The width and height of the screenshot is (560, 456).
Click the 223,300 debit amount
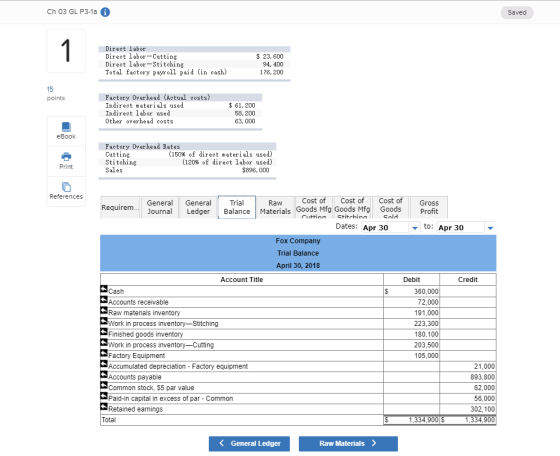click(426, 324)
